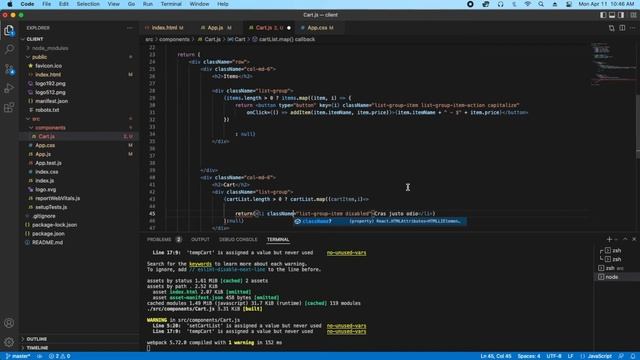Click the feedback icon in status bar
640x360 pixels.
(621, 356)
